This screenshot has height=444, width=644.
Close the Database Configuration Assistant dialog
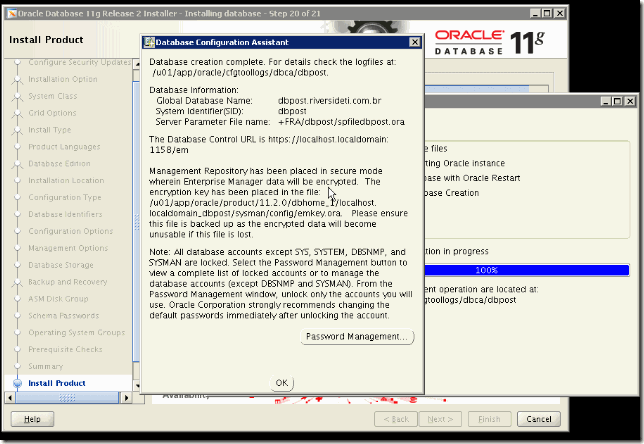pyautogui.click(x=415, y=42)
